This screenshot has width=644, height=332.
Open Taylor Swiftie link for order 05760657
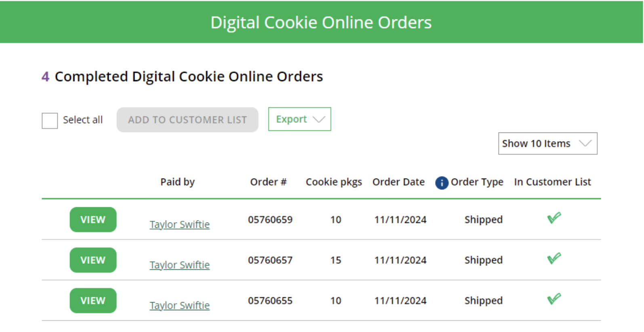point(180,265)
